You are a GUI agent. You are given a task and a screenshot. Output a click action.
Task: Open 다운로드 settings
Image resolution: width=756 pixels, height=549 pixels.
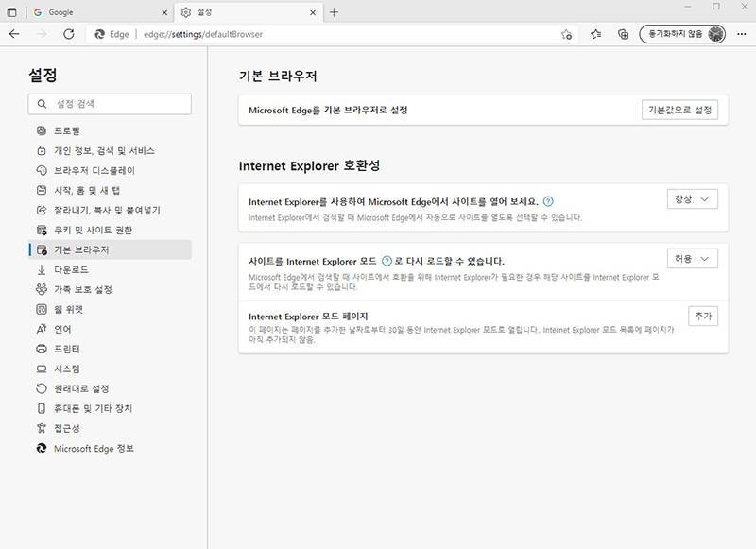click(110, 269)
